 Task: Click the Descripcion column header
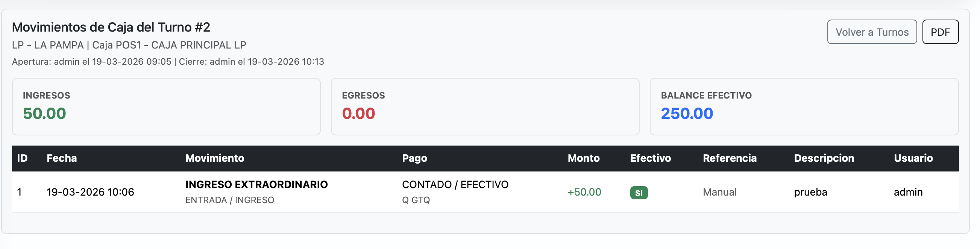824,158
